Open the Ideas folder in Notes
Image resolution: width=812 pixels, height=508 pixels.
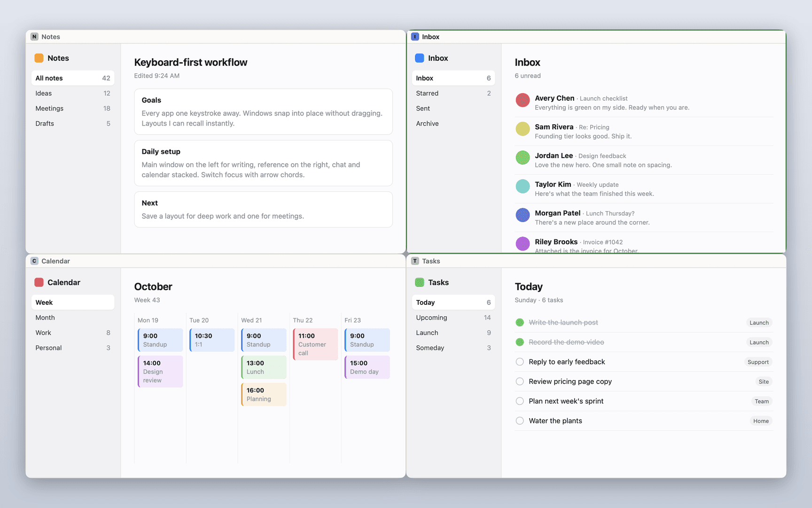click(x=73, y=93)
